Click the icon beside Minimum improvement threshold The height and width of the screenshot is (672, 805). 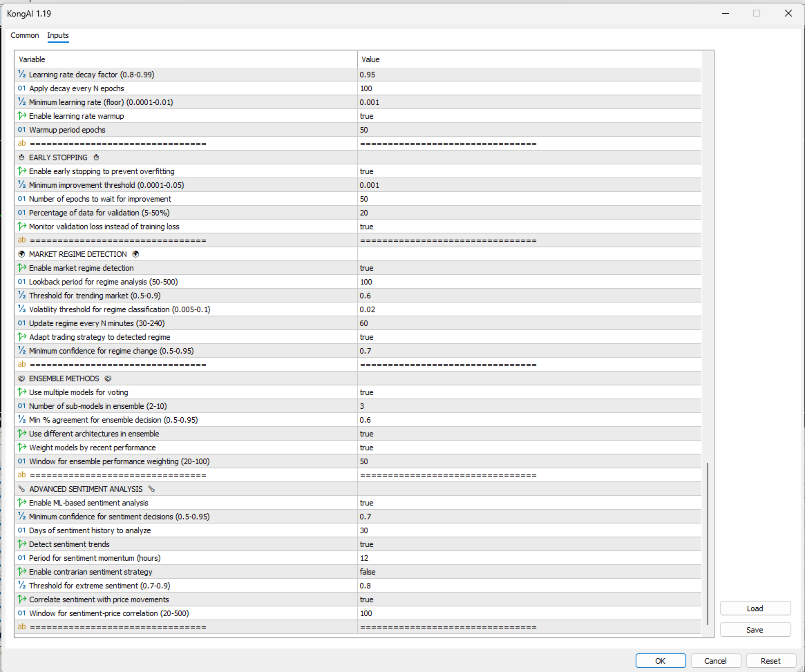[21, 185]
